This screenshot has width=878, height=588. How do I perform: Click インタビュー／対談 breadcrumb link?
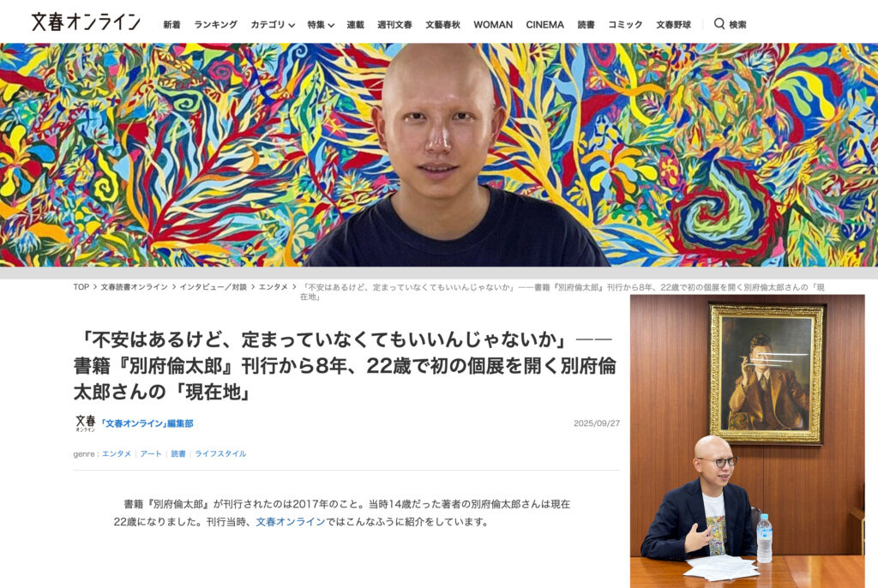pyautogui.click(x=213, y=287)
